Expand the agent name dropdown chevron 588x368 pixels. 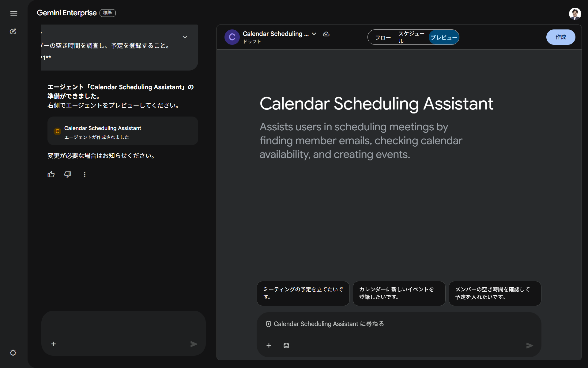point(314,34)
